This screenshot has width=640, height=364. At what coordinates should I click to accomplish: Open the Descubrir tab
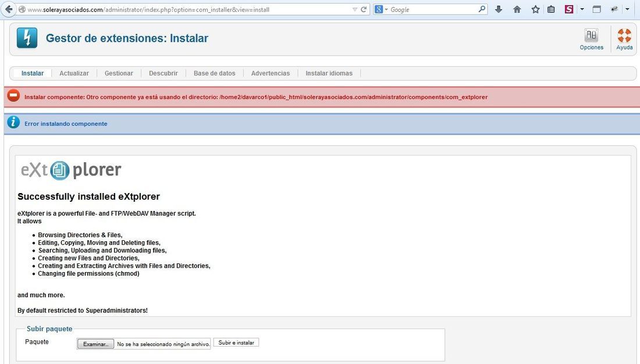(163, 73)
